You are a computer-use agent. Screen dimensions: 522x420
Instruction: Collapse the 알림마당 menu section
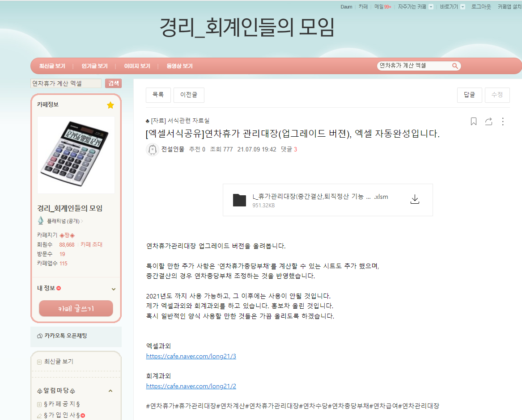[110, 391]
